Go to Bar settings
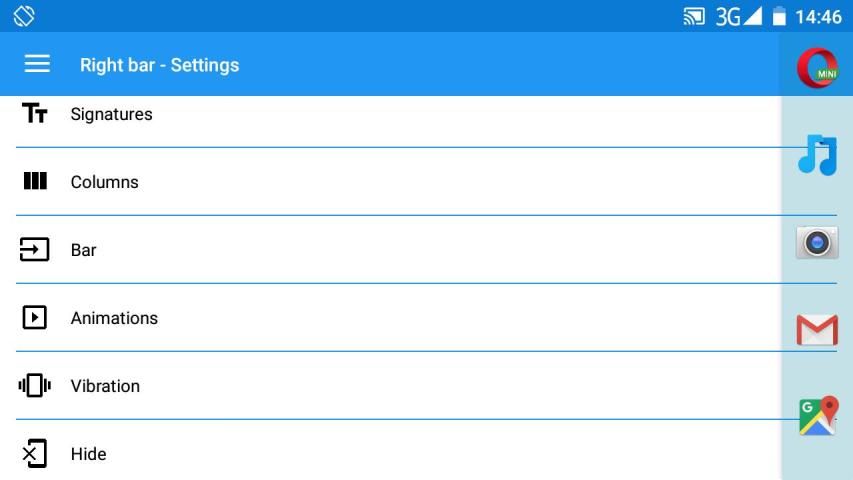This screenshot has width=853, height=480. pyautogui.click(x=84, y=250)
